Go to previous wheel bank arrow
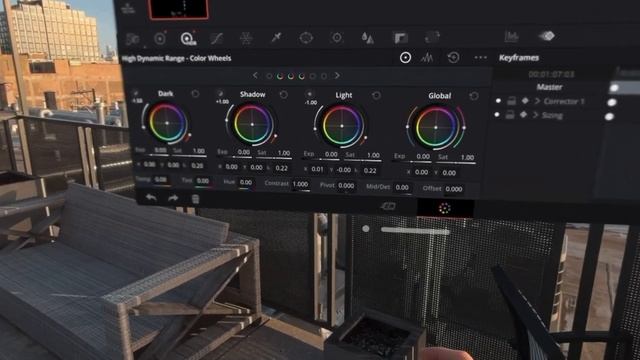Image resolution: width=640 pixels, height=360 pixels. tap(256, 76)
